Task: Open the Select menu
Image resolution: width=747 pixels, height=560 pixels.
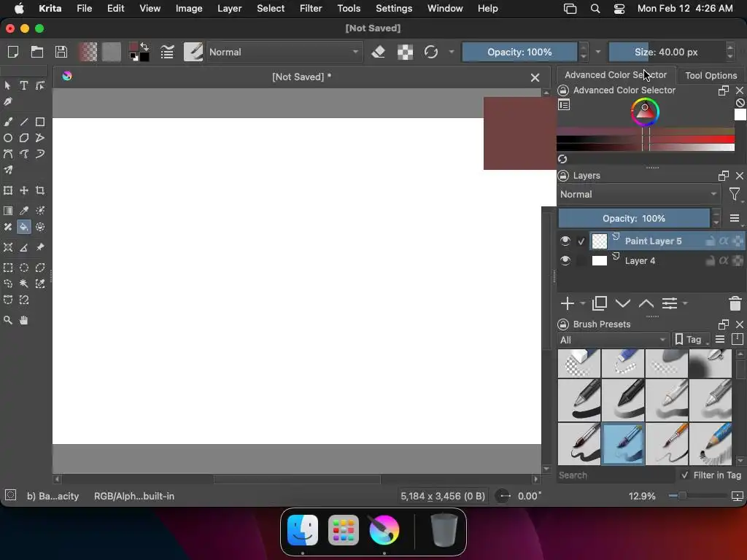Action: [x=271, y=9]
